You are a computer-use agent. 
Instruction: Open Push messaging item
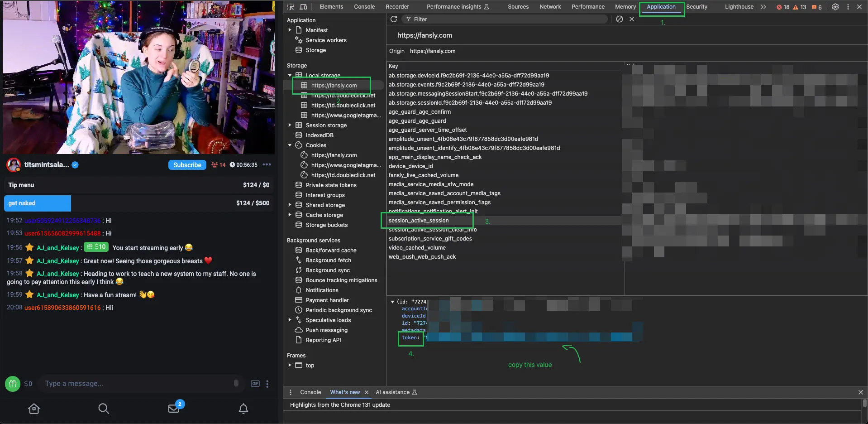point(327,330)
